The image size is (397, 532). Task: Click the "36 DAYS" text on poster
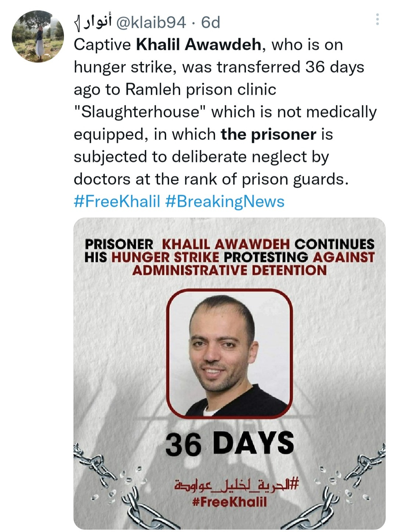[230, 443]
